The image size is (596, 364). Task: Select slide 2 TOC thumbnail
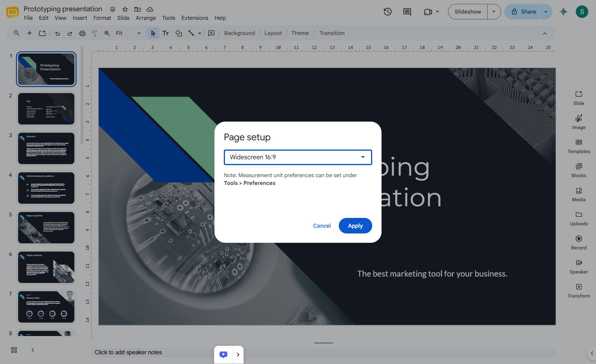pyautogui.click(x=46, y=109)
